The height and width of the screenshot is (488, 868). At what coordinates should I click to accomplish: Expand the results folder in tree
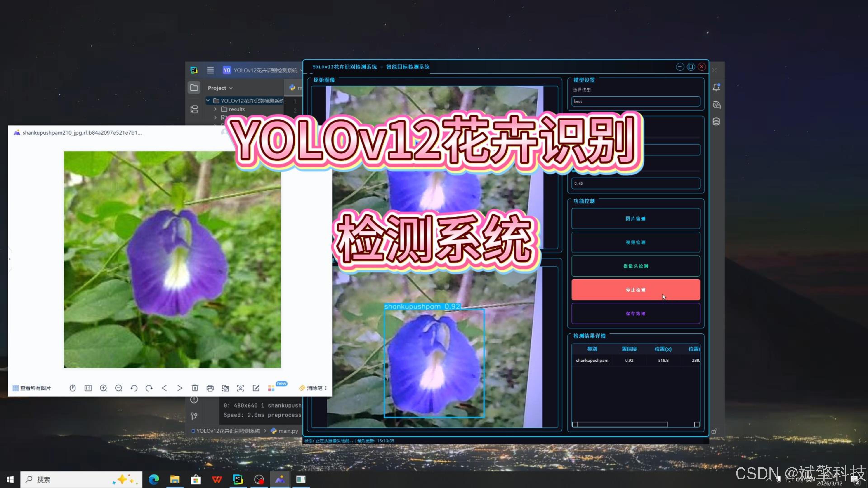[x=215, y=109]
